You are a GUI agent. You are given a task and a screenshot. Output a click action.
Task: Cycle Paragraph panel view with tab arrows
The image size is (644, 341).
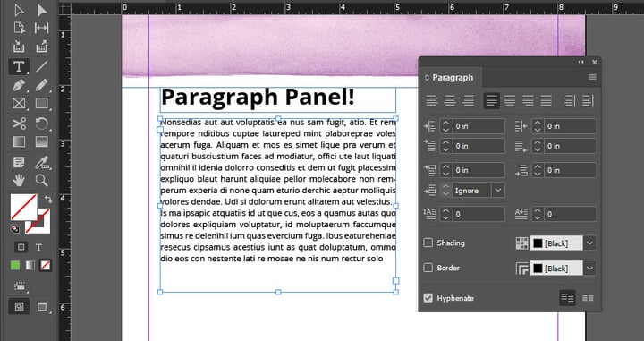pos(427,78)
